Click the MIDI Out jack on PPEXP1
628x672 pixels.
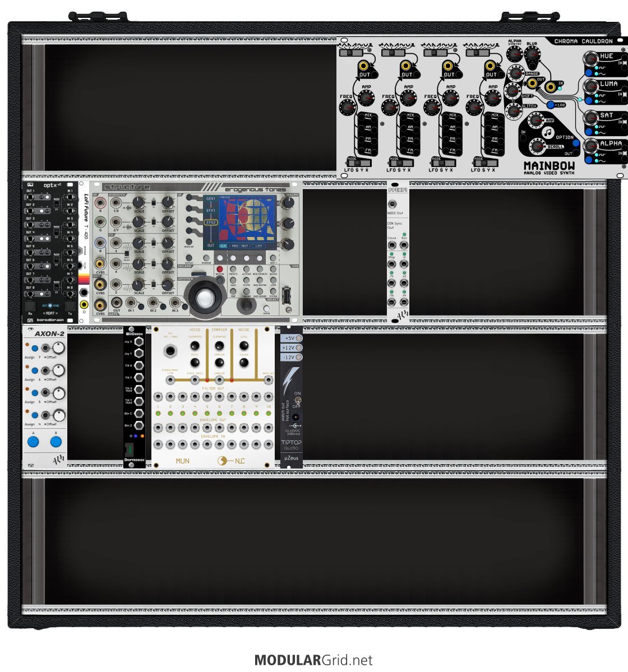392,204
